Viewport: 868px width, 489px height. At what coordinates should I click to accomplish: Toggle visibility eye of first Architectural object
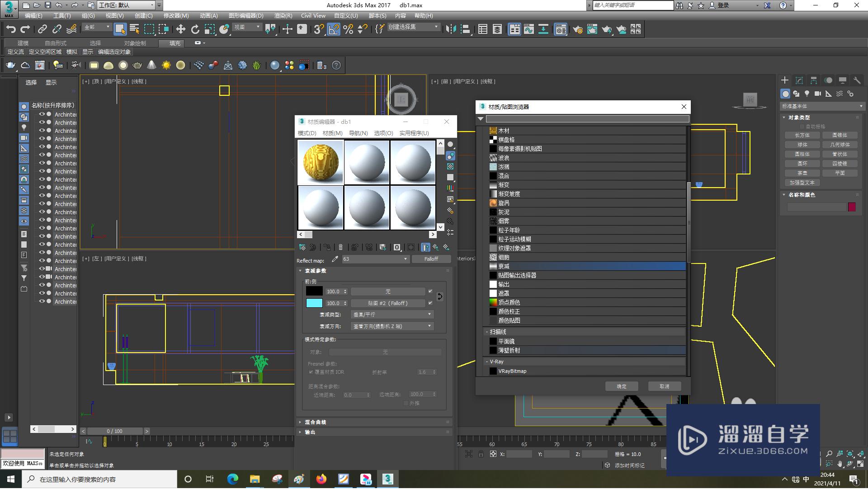42,114
